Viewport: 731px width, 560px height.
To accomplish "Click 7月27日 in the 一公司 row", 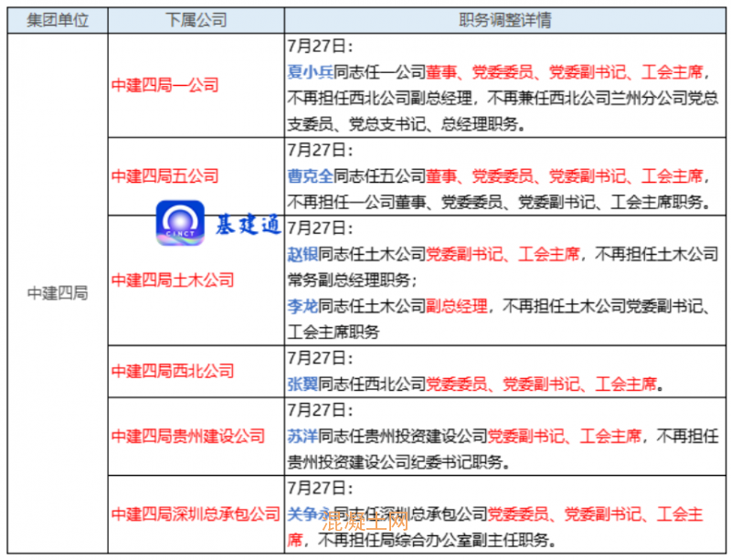I will tap(317, 47).
